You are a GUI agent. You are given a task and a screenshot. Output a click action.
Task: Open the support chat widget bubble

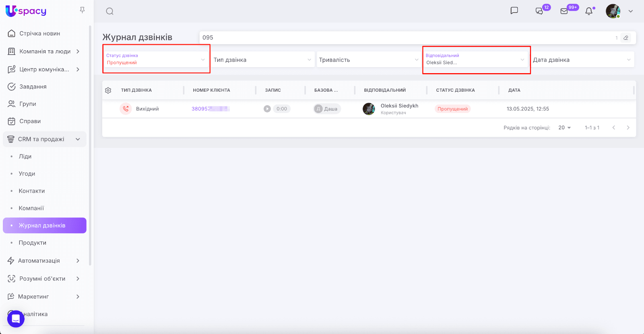click(16, 319)
